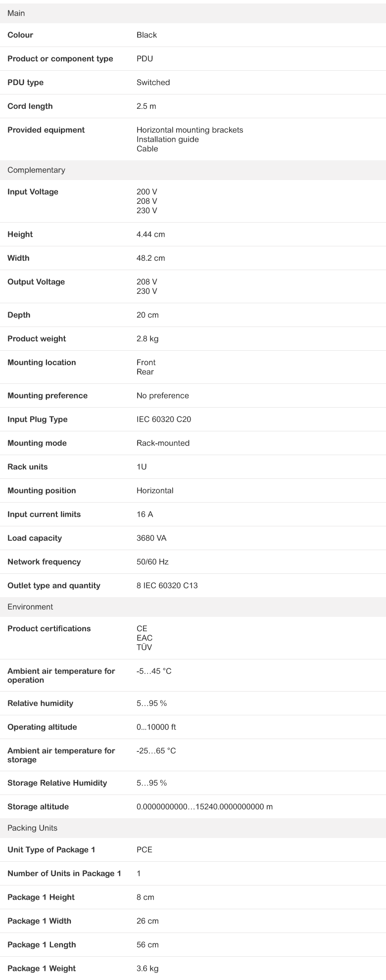Image resolution: width=386 pixels, height=980 pixels.
Task: Click the TÜV certification text
Action: (x=145, y=648)
